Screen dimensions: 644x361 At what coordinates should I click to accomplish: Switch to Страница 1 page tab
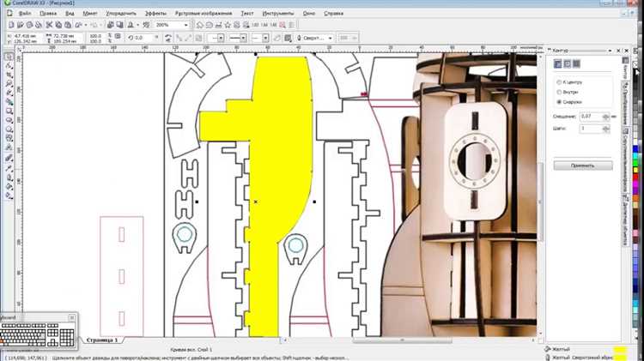101,340
